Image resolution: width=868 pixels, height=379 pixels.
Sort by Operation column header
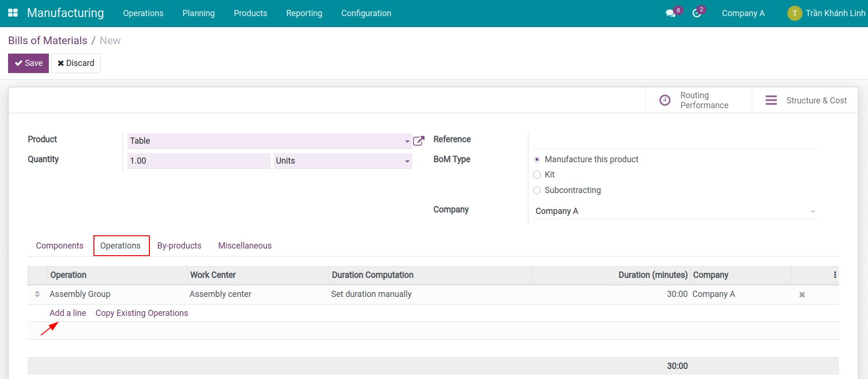tap(117, 275)
